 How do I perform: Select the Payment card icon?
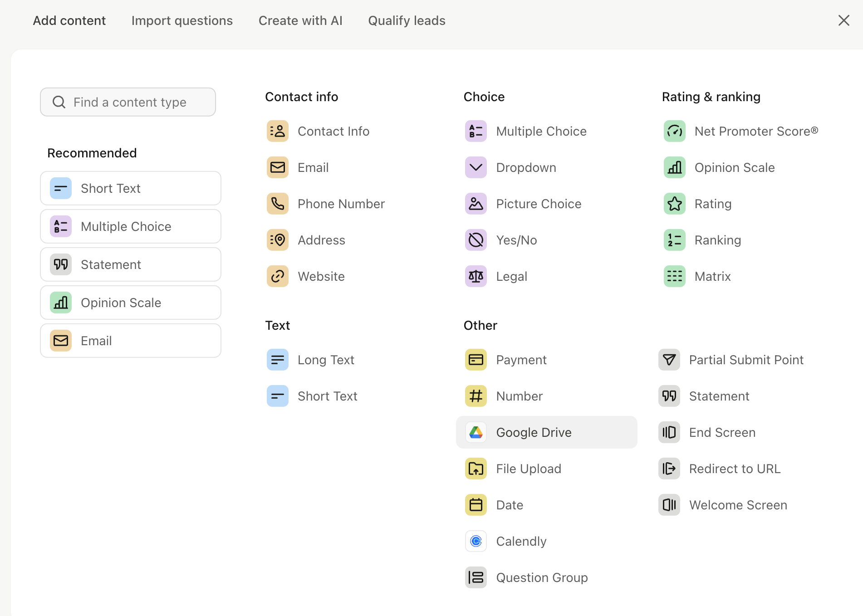[476, 360]
